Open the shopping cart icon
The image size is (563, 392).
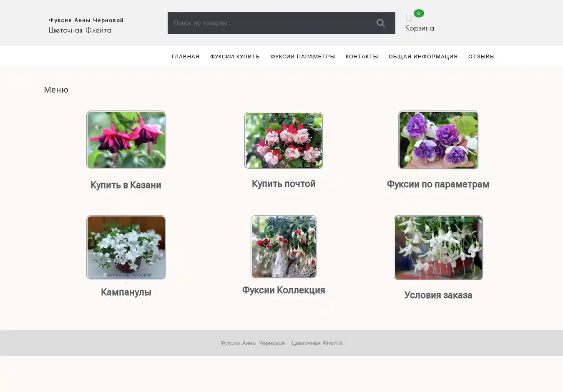click(x=409, y=18)
